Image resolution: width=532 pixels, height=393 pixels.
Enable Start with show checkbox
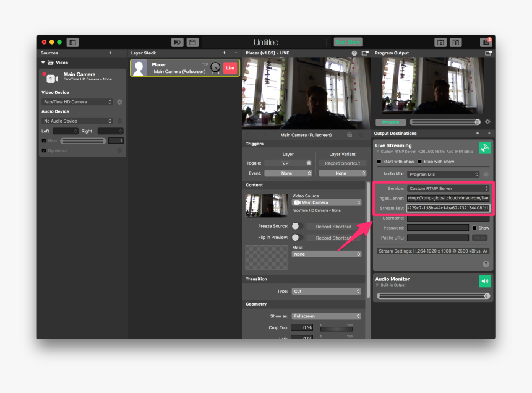tap(379, 162)
